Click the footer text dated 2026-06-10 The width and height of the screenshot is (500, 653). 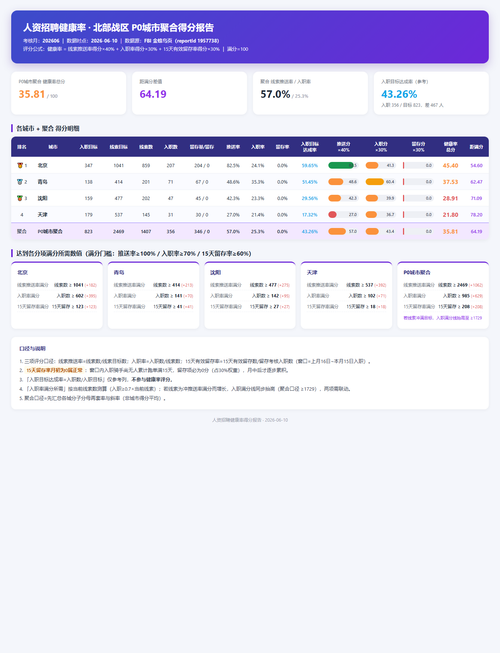coord(250,420)
